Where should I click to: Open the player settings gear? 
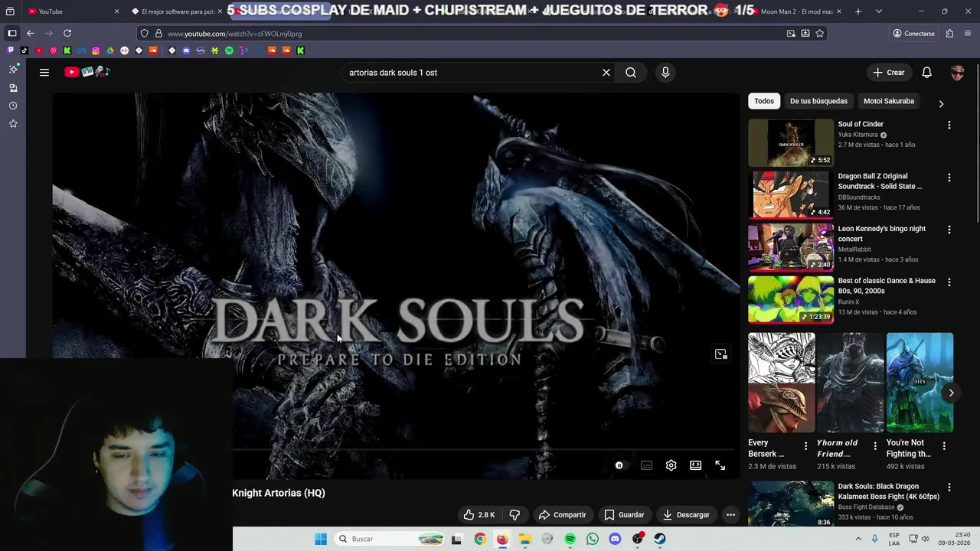[671, 465]
